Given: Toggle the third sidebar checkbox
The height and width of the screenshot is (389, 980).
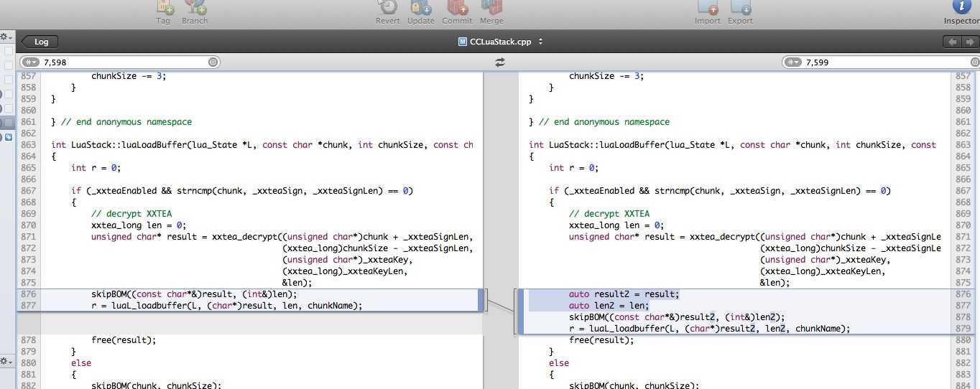Looking at the screenshot, I should point(9,80).
